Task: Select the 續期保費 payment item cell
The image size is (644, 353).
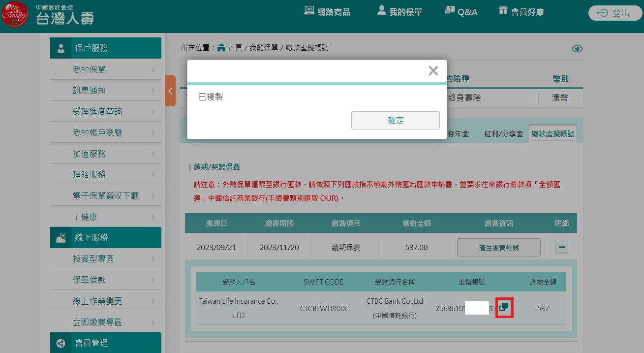Action: coord(346,248)
